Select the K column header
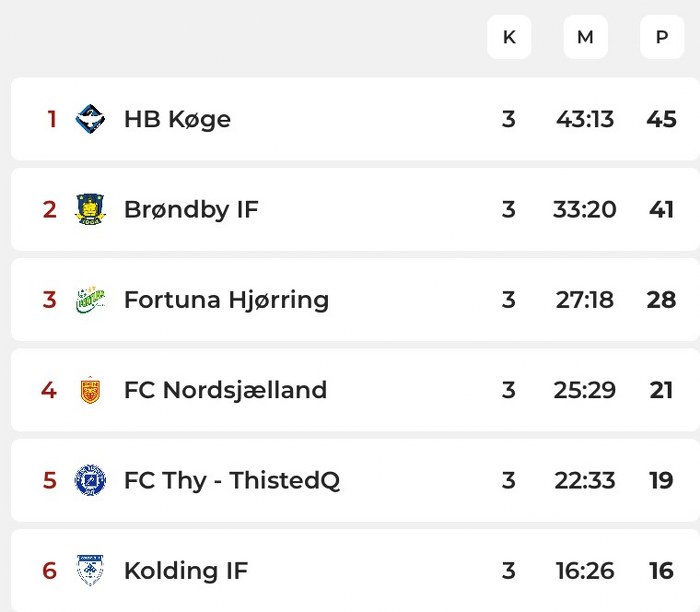 (x=509, y=37)
